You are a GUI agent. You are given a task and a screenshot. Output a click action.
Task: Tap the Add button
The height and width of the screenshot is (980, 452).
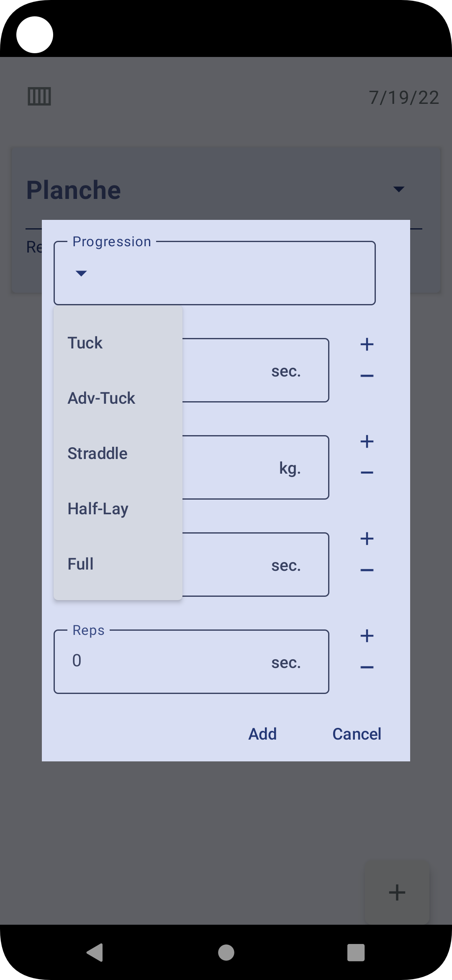pos(262,734)
